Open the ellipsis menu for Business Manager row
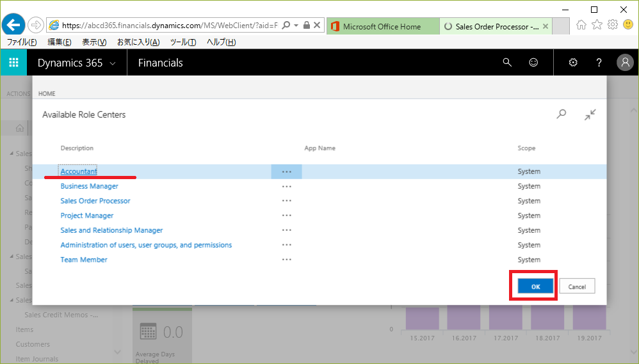Viewport: 639px width, 364px height. [x=286, y=187]
